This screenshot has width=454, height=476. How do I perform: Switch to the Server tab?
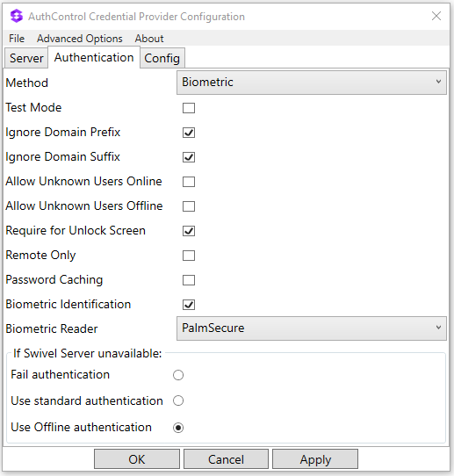pos(26,58)
